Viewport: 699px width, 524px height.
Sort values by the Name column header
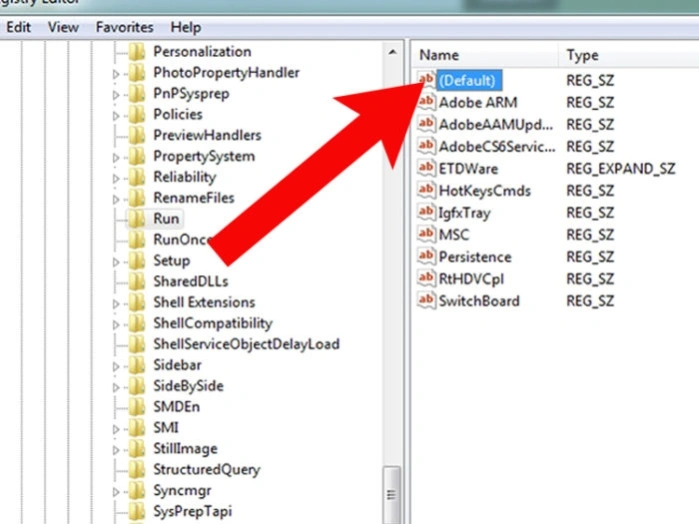[x=485, y=55]
